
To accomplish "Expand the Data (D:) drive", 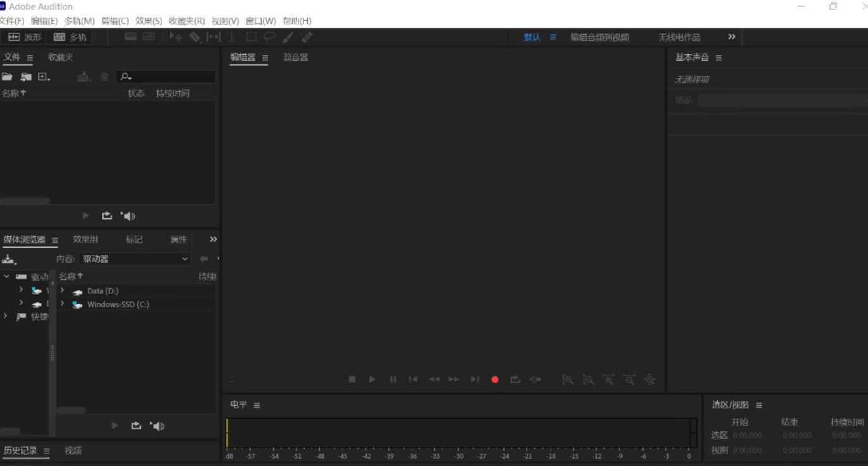I will 62,291.
